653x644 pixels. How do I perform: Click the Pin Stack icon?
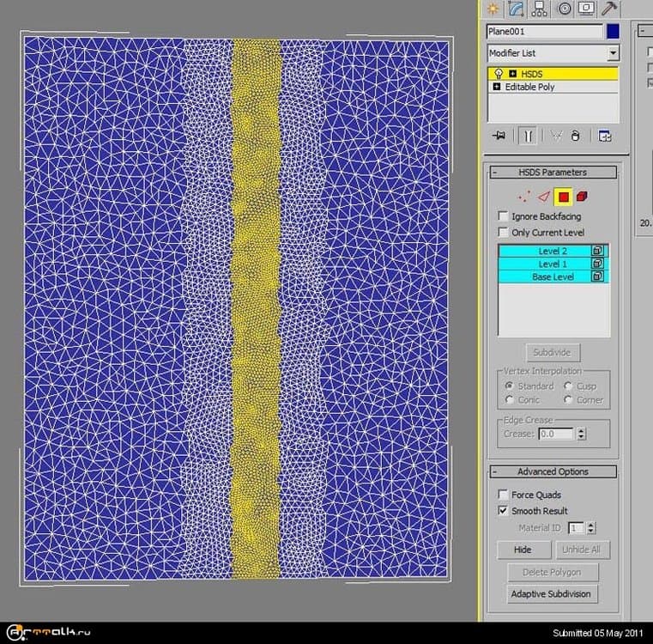499,136
